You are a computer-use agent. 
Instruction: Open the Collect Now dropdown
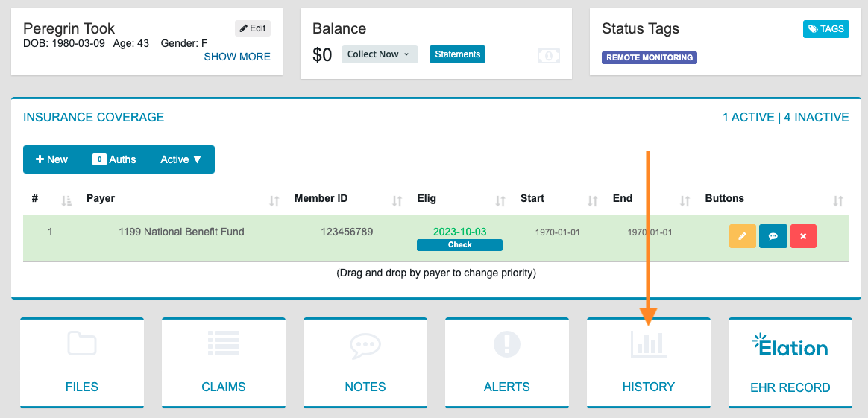coord(380,54)
